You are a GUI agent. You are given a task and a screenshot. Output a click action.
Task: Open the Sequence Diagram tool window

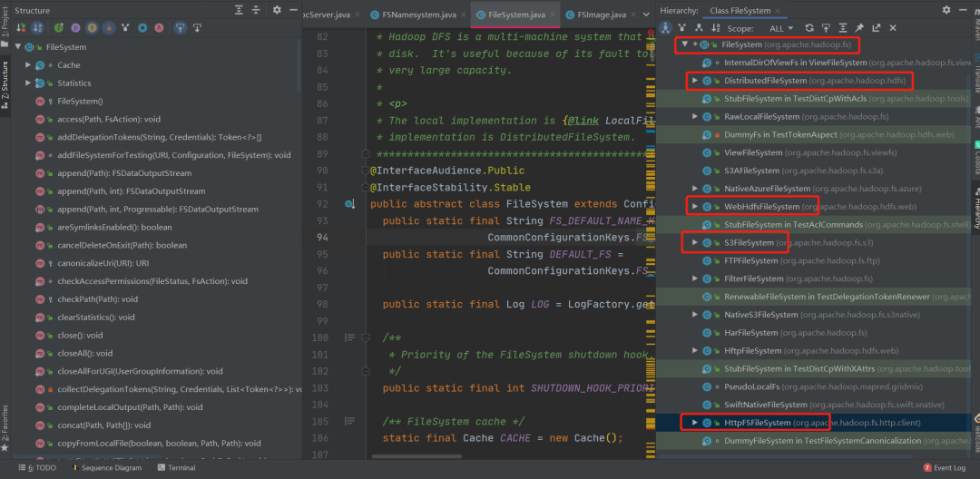106,468
